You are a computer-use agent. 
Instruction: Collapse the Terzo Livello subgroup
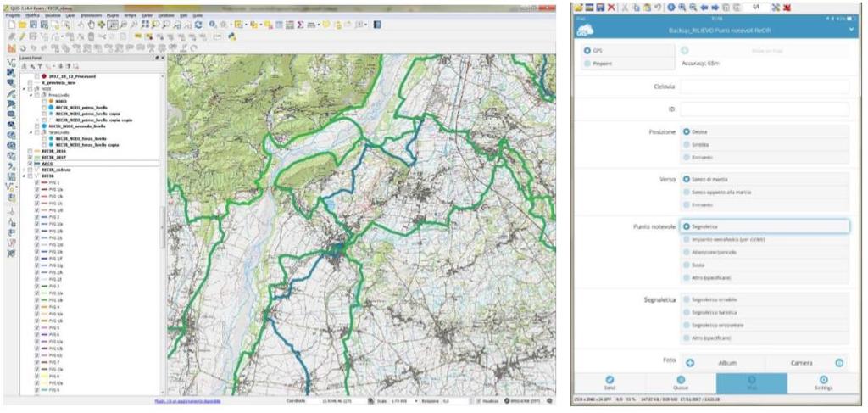[x=31, y=132]
